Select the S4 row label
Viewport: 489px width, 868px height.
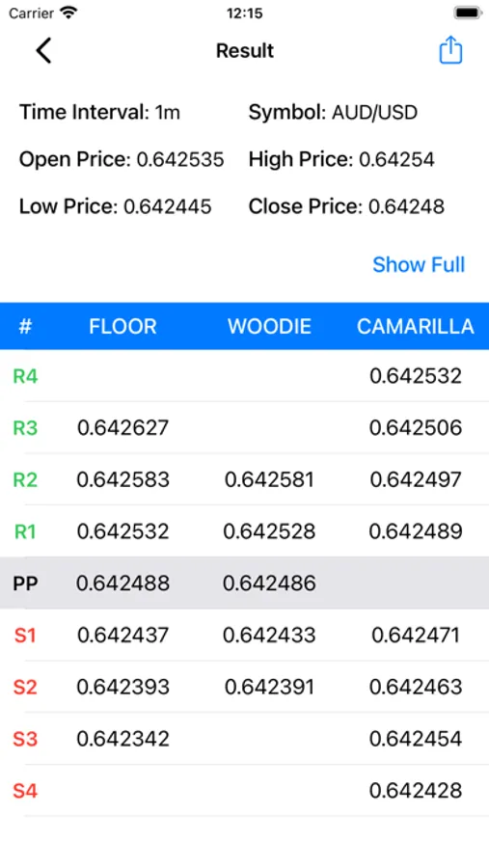pos(25,791)
